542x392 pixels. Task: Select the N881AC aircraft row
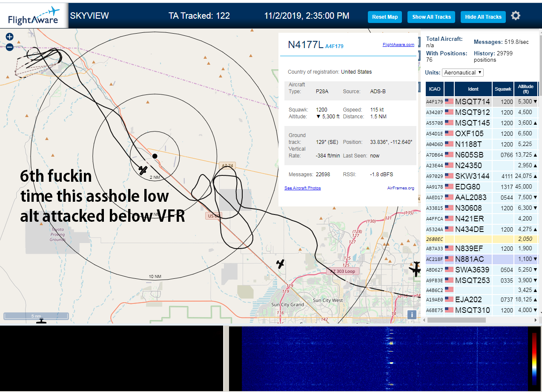coord(482,259)
